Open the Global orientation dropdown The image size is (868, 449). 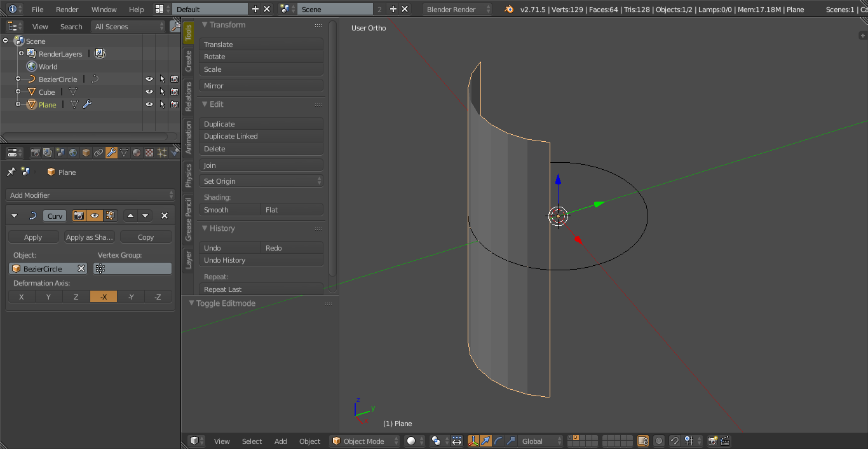tap(541, 441)
